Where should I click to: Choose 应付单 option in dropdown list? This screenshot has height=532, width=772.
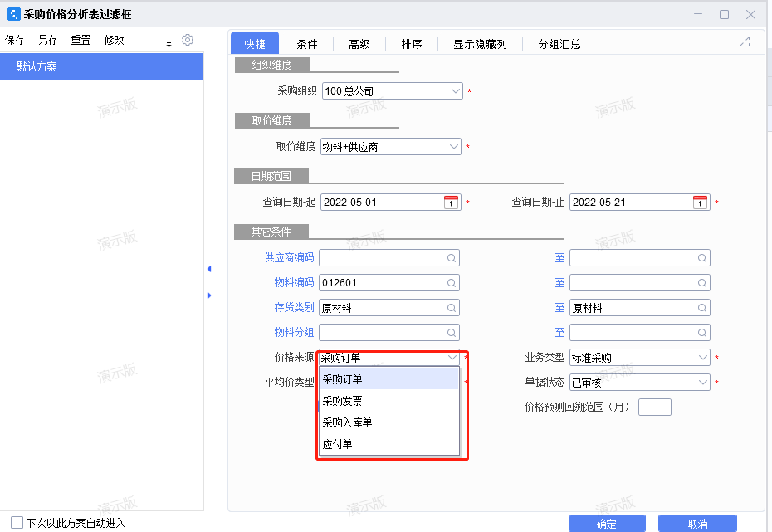(337, 444)
